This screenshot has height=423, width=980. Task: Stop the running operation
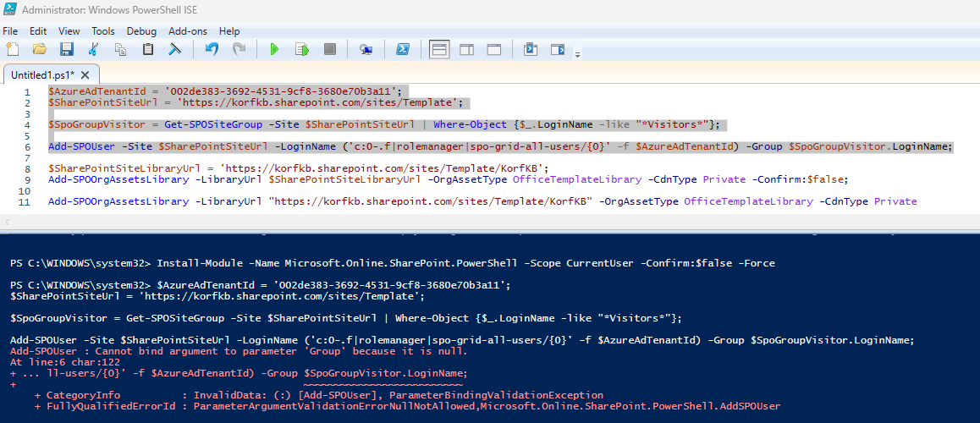[329, 49]
